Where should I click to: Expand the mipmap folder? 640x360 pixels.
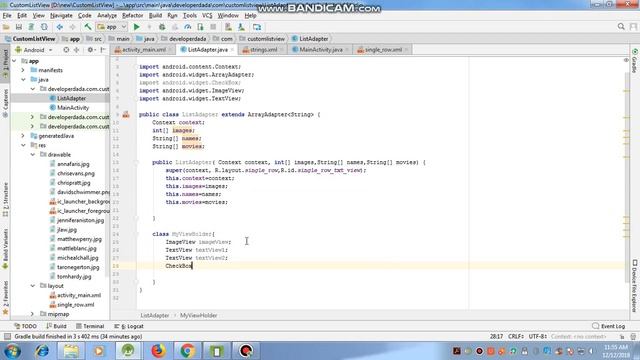32,314
